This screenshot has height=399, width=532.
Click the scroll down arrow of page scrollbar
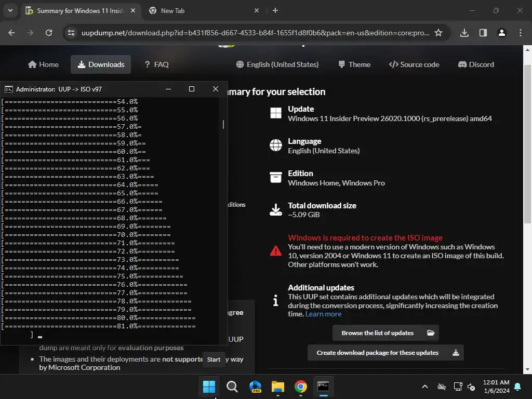click(527, 369)
